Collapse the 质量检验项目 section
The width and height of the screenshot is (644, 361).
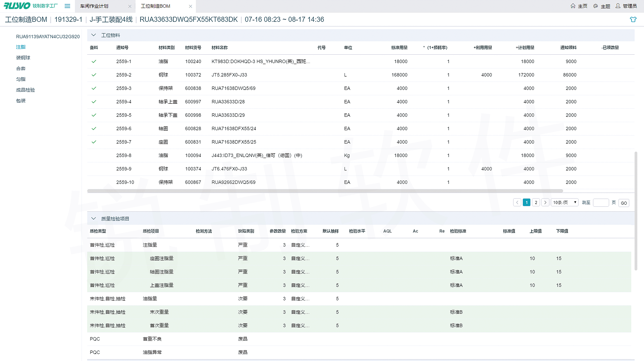[94, 218]
